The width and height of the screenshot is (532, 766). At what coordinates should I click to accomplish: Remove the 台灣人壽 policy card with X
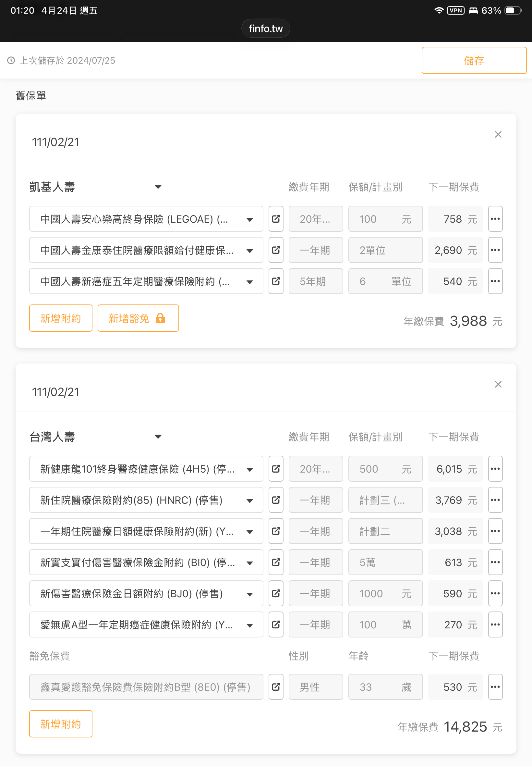(498, 384)
